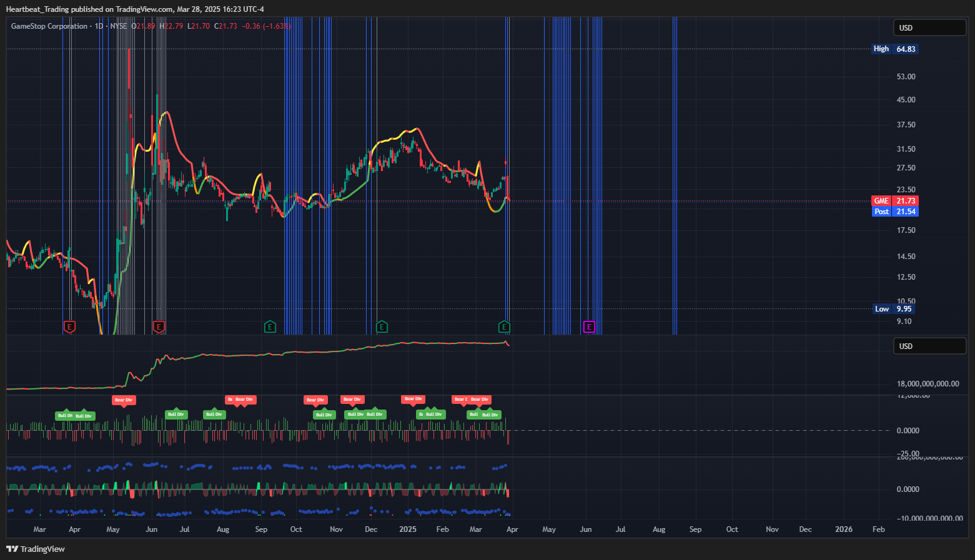Click the 17.50 price axis tick
Image resolution: width=975 pixels, height=560 pixels.
pos(906,230)
